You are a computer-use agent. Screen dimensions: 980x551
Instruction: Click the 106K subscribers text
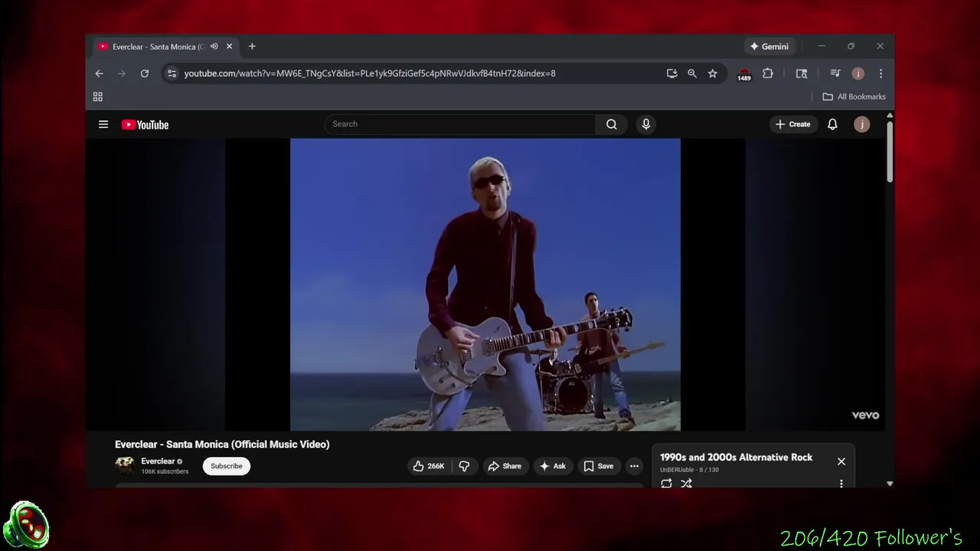[165, 471]
